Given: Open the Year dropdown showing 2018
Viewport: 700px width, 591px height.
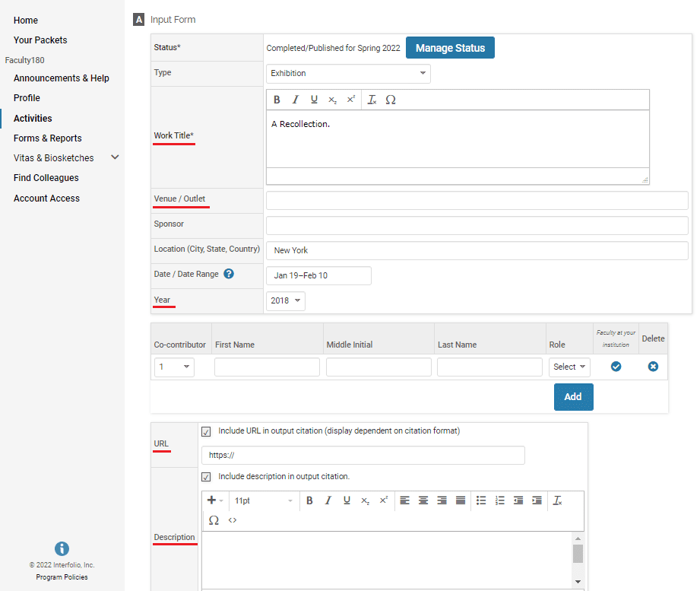Looking at the screenshot, I should point(286,300).
